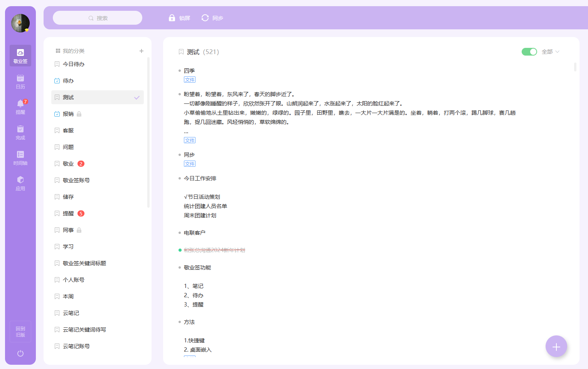Screen dimensions: 588x369
Task: Open the 同步 note
Action: (189, 155)
